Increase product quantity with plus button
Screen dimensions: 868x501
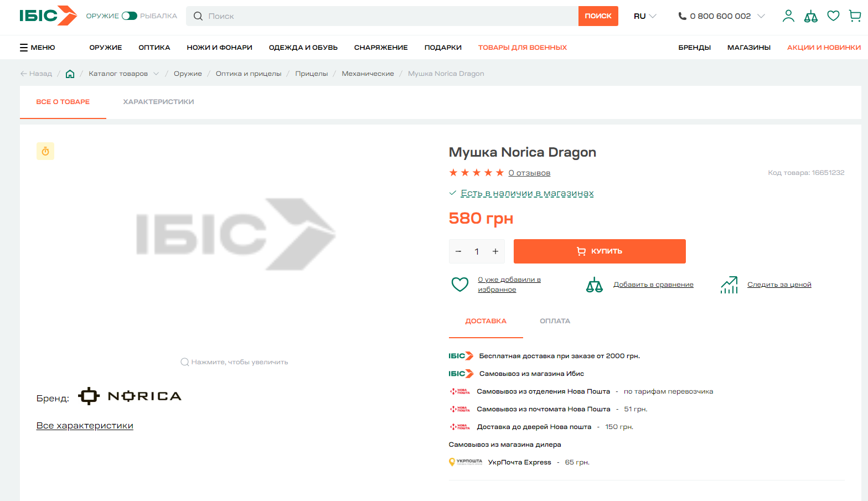[495, 251]
